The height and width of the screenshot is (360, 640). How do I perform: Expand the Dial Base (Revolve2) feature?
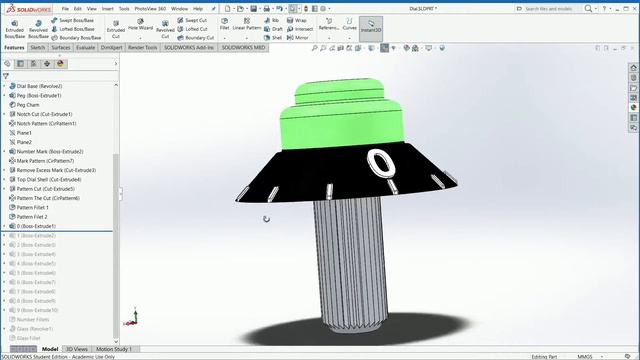[x=4, y=86]
